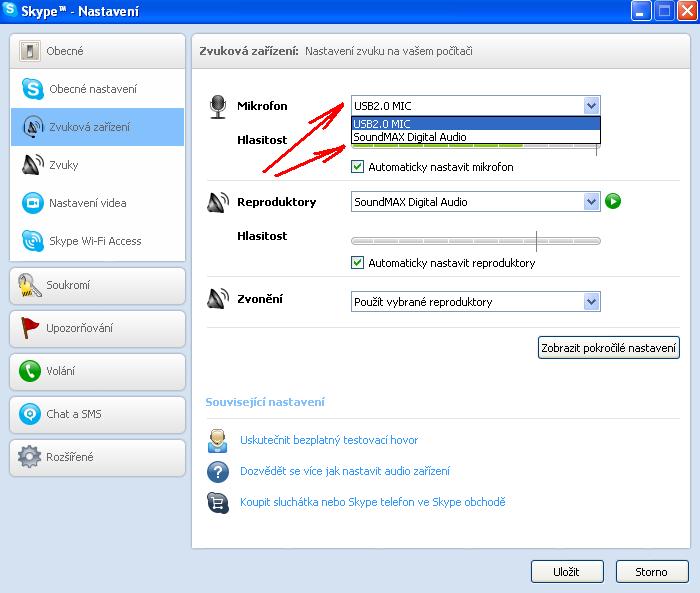Choose USB2.0 MIC from microphone list

pos(476,124)
